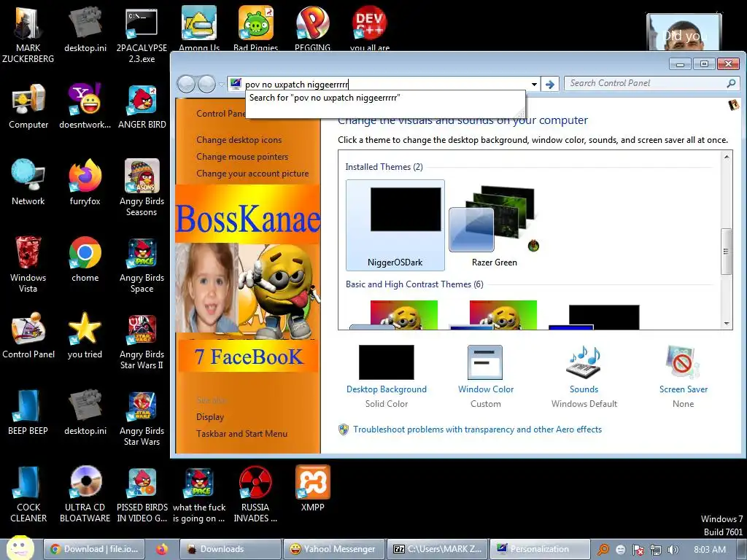Click the themes list scroll-up arrow
Image resolution: width=747 pixels, height=560 pixels.
726,157
